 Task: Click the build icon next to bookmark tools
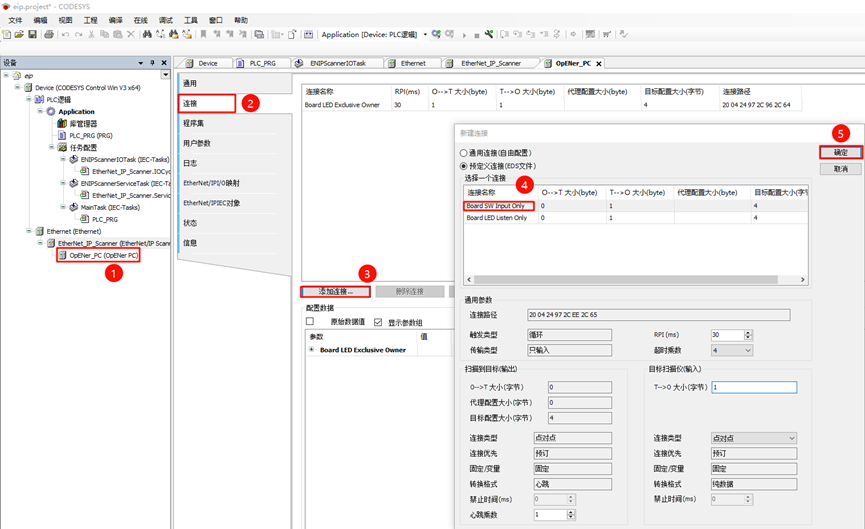(259, 34)
